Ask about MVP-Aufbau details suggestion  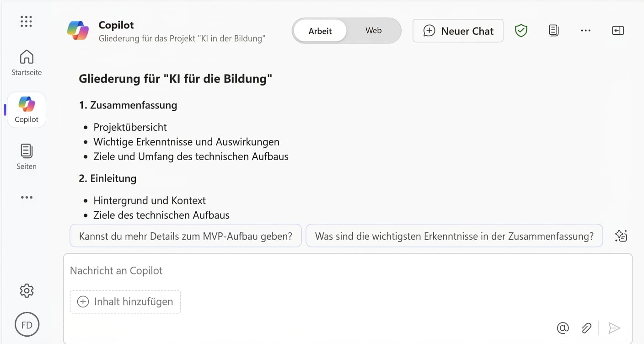[185, 236]
